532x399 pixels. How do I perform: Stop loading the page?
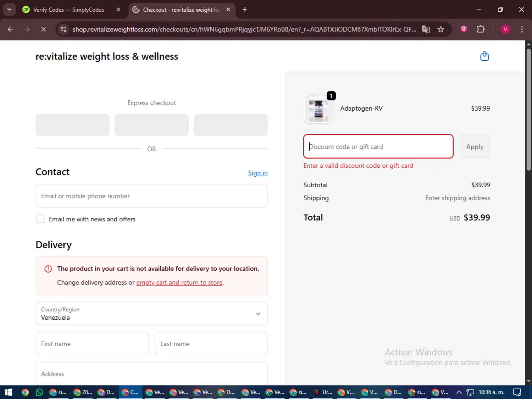43,29
